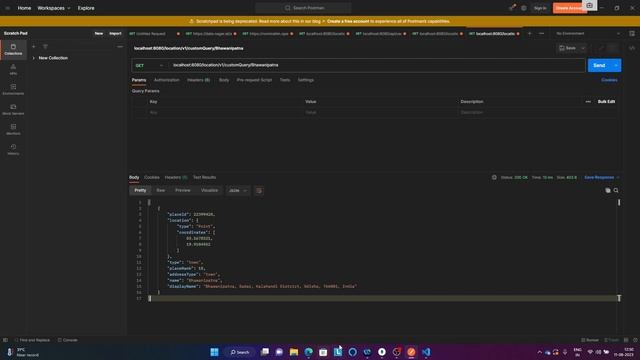Open the environment quick look icon

(632, 33)
